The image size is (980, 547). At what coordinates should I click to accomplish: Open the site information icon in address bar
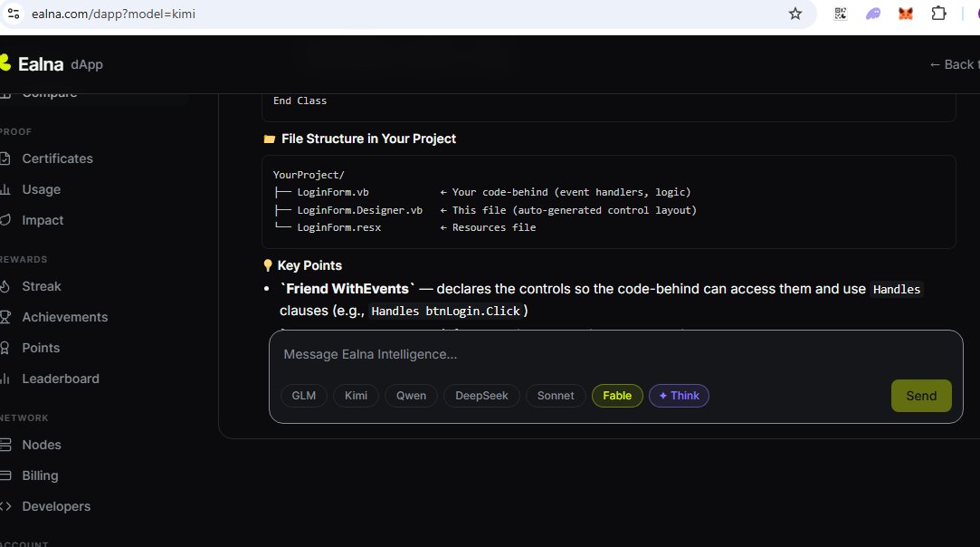coord(14,14)
